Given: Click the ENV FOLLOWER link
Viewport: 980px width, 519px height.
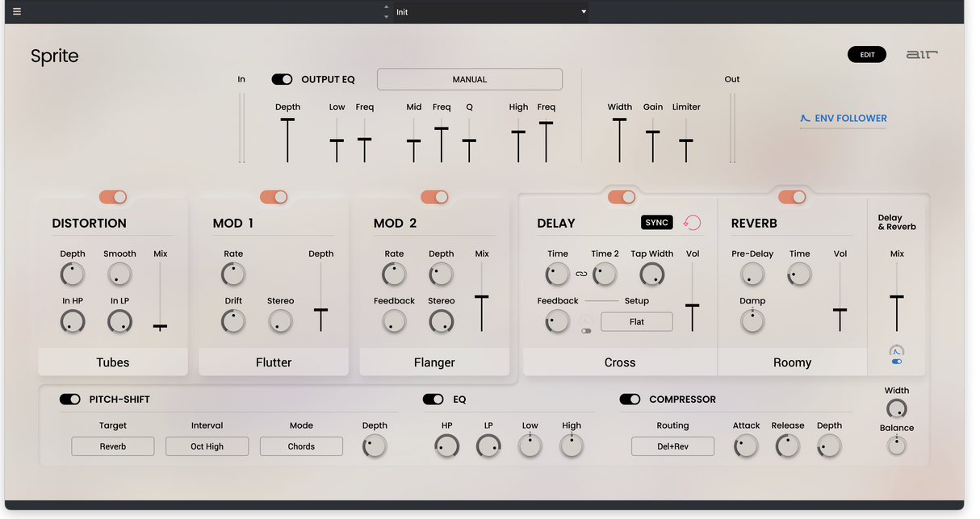Looking at the screenshot, I should coord(843,119).
